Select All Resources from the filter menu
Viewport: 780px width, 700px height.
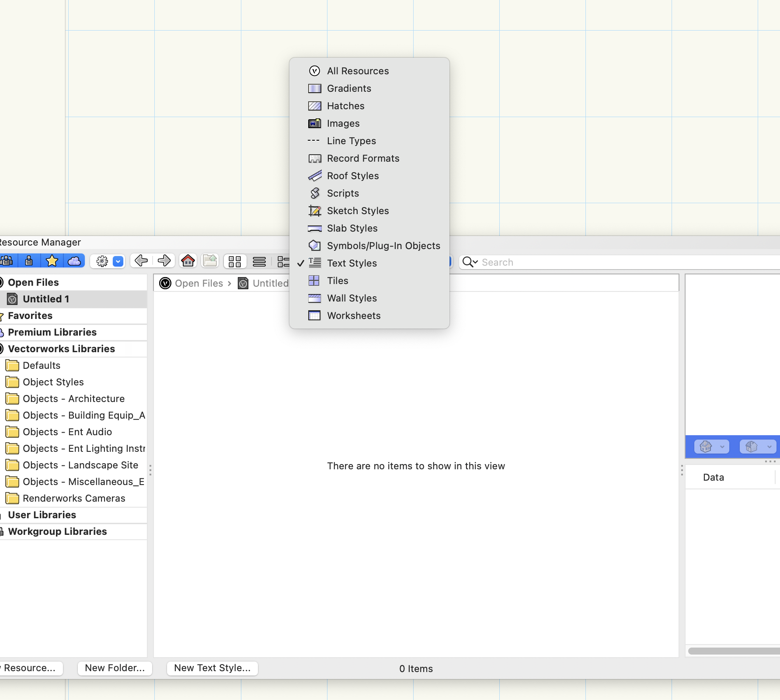[358, 71]
